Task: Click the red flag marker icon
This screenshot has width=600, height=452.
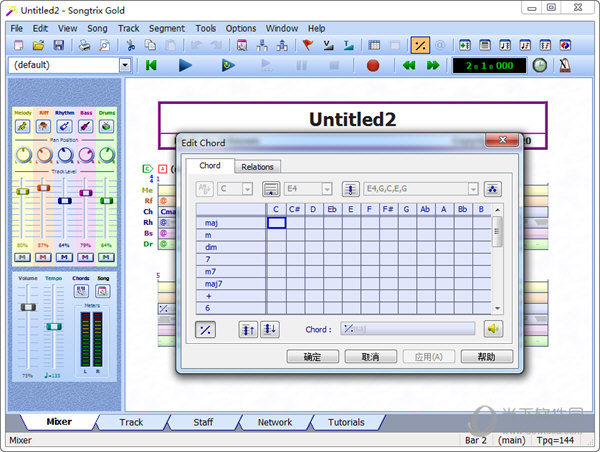Action: (307, 46)
